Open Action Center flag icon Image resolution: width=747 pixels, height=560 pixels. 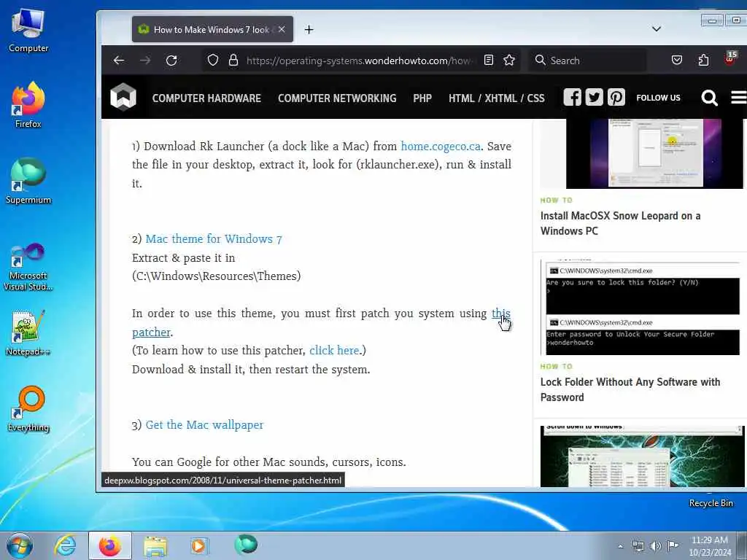(x=673, y=545)
